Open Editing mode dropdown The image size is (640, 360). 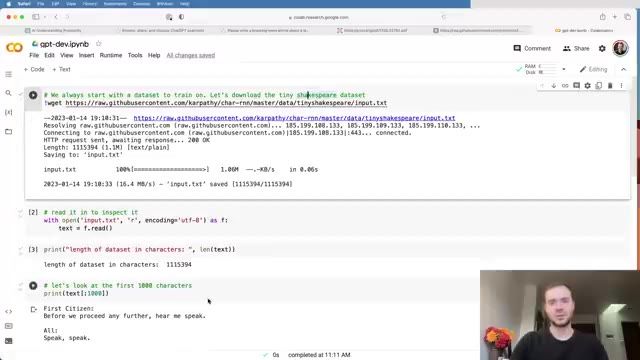click(593, 69)
